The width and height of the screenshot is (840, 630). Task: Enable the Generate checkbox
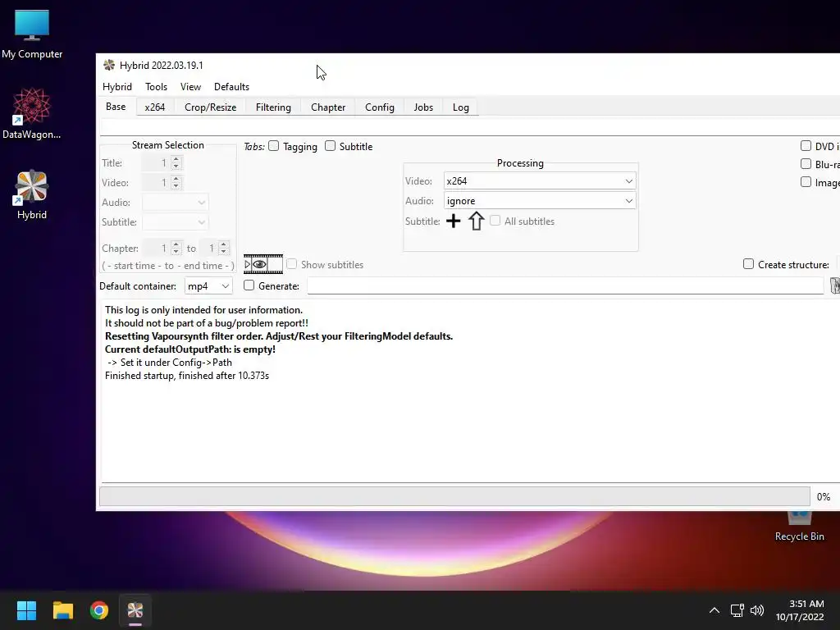(249, 285)
